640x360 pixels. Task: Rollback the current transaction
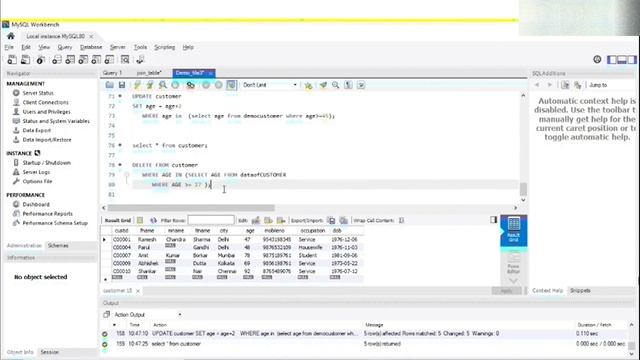coord(218,85)
